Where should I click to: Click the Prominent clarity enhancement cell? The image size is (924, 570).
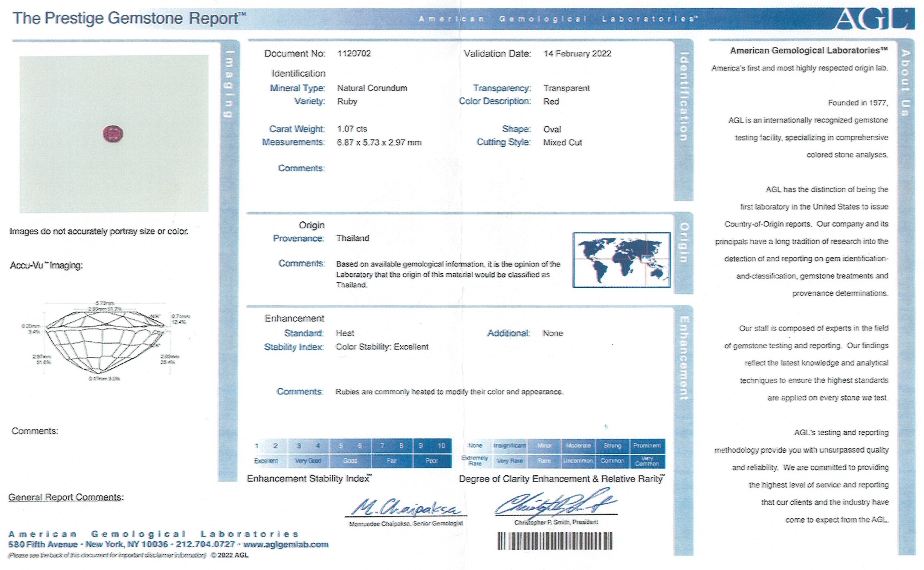coord(647,446)
